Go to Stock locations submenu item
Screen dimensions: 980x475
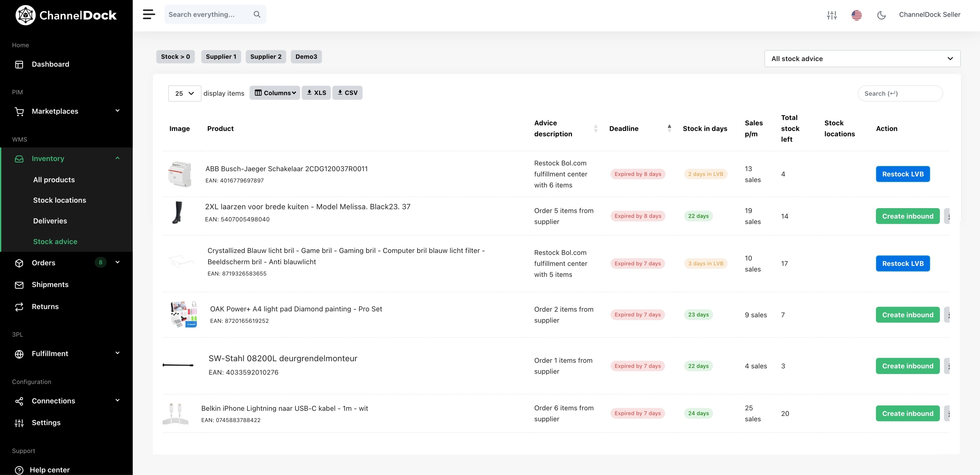(59, 200)
